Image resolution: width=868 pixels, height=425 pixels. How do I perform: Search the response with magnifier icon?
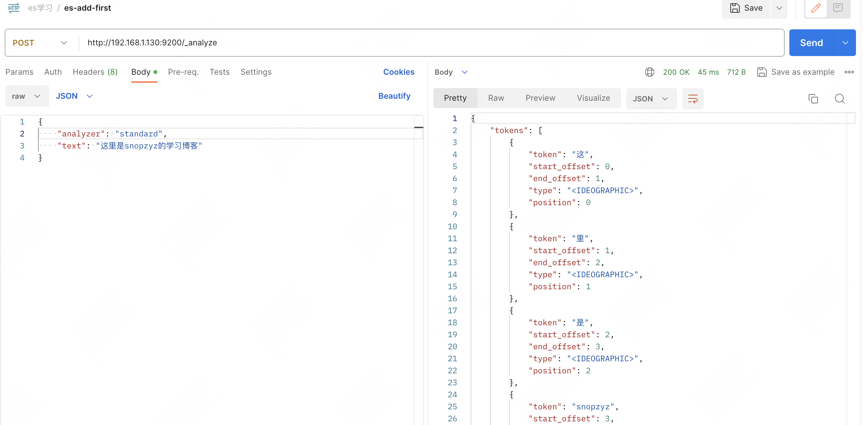click(x=840, y=99)
